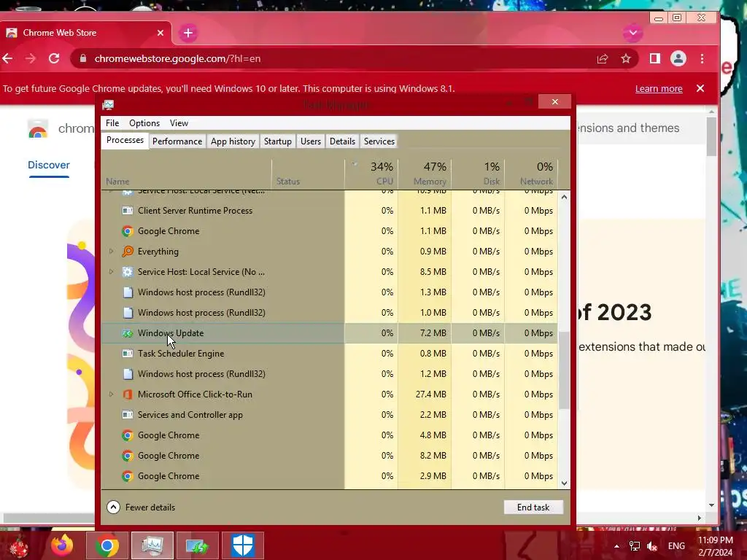This screenshot has width=747, height=560.
Task: Click scroll-up arrow of process list
Action: point(564,197)
